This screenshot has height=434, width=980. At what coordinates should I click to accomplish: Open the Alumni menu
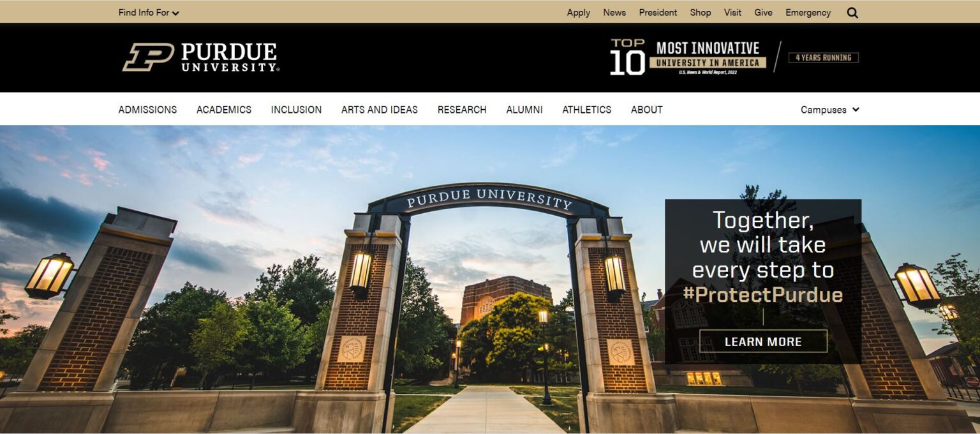[x=524, y=110]
